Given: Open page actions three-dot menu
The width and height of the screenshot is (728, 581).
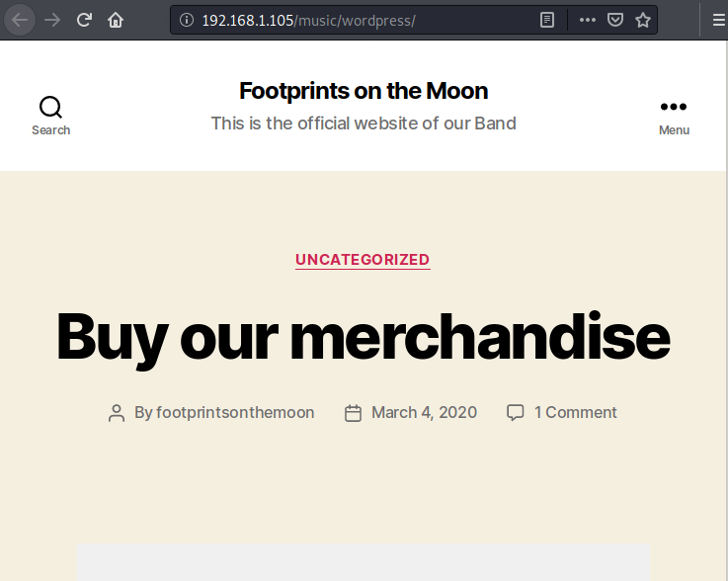Looking at the screenshot, I should (x=588, y=20).
